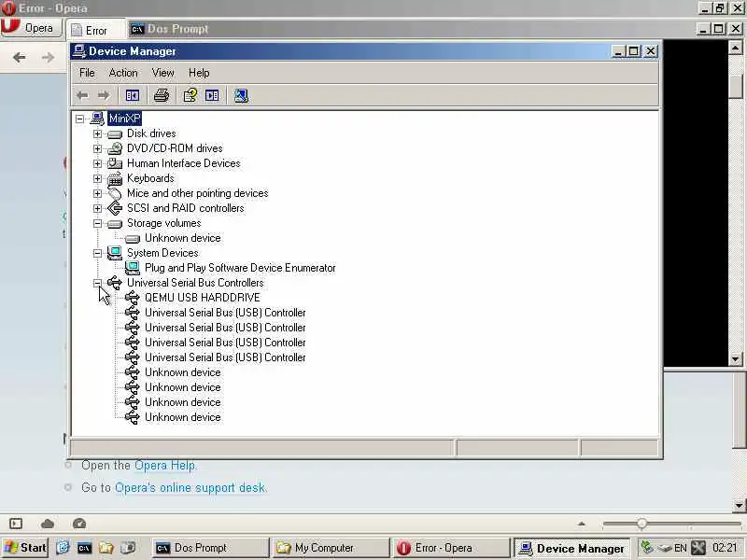
Task: Click the Dos Prompt scrollbar up arrow
Action: 735,48
